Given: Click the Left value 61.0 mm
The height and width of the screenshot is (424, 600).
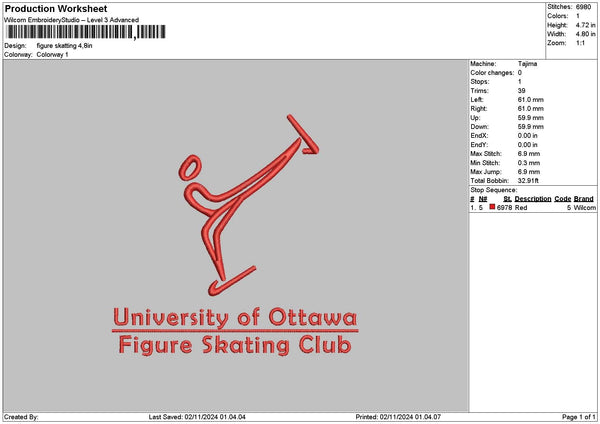Looking at the screenshot, I should click(530, 99).
